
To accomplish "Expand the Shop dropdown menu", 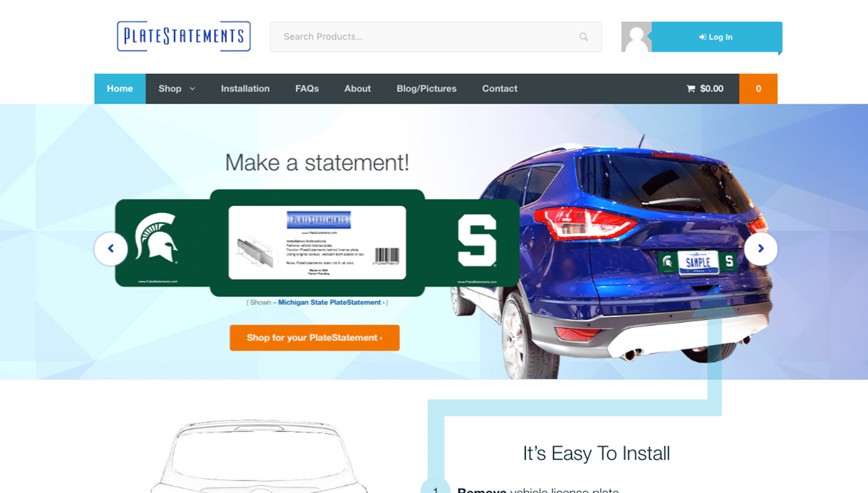I will point(177,89).
